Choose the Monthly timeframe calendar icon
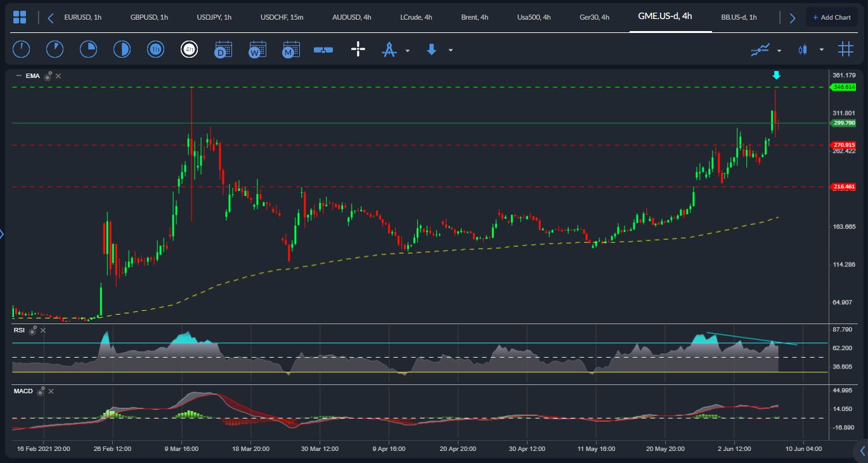 (x=291, y=49)
